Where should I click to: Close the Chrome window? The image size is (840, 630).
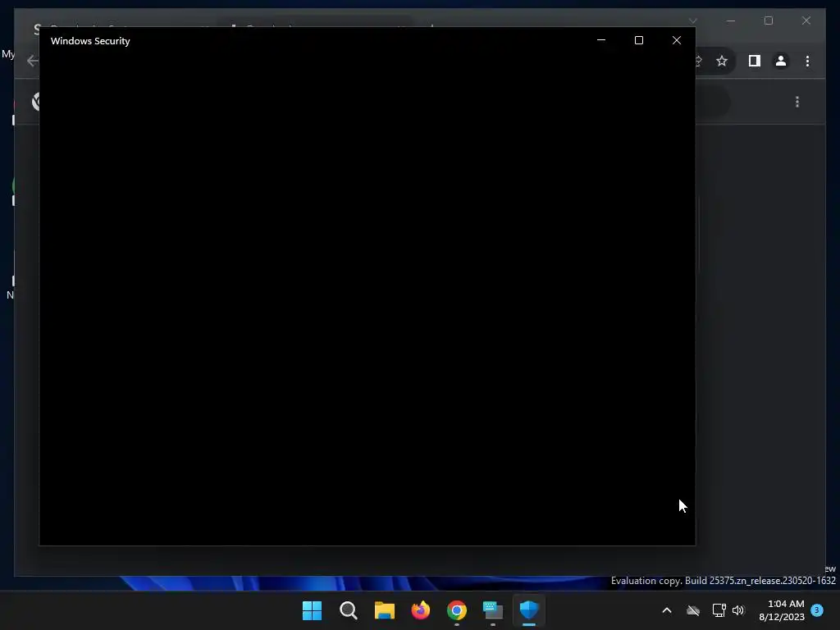click(x=806, y=21)
